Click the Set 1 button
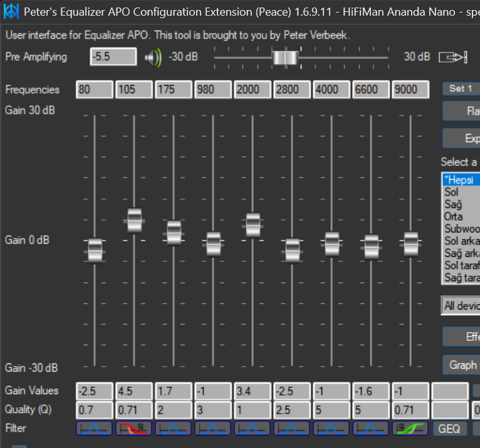Viewport: 480px width, 448px height. click(x=461, y=89)
